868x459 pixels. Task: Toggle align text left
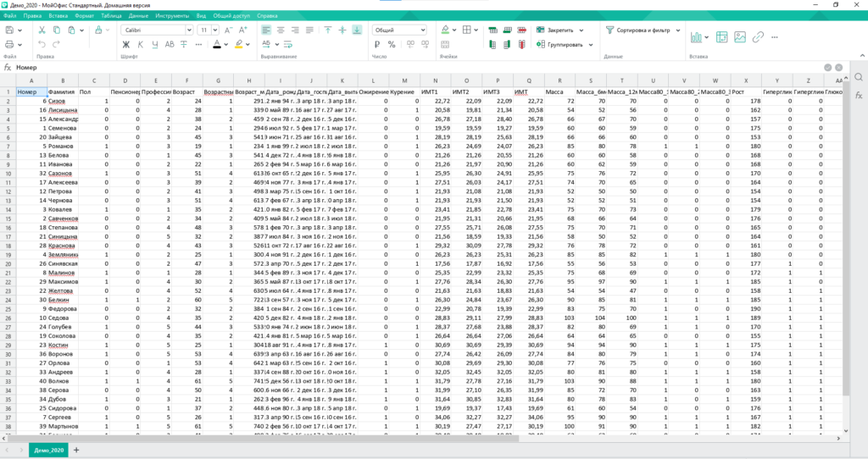coord(266,30)
